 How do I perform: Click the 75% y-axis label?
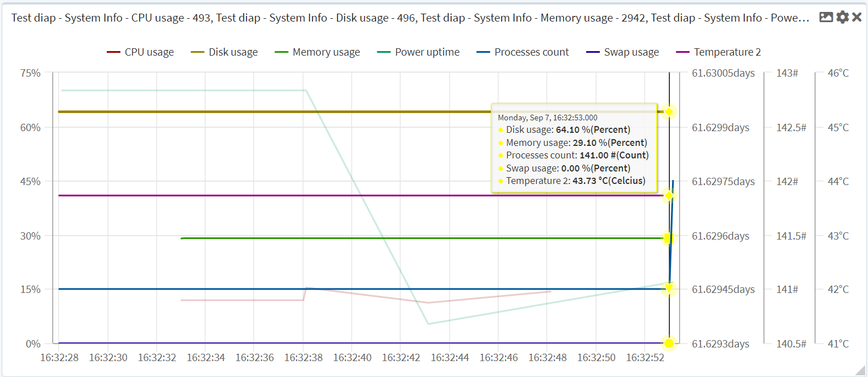click(30, 73)
